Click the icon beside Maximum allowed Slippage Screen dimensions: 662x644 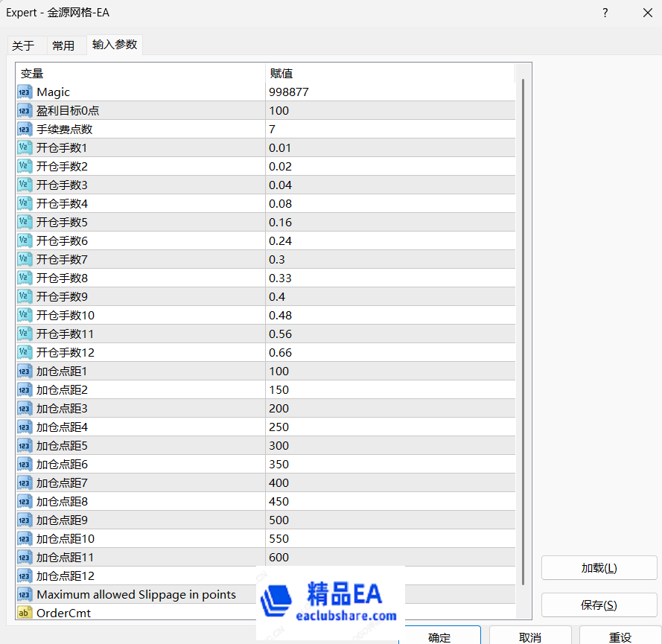click(x=25, y=595)
